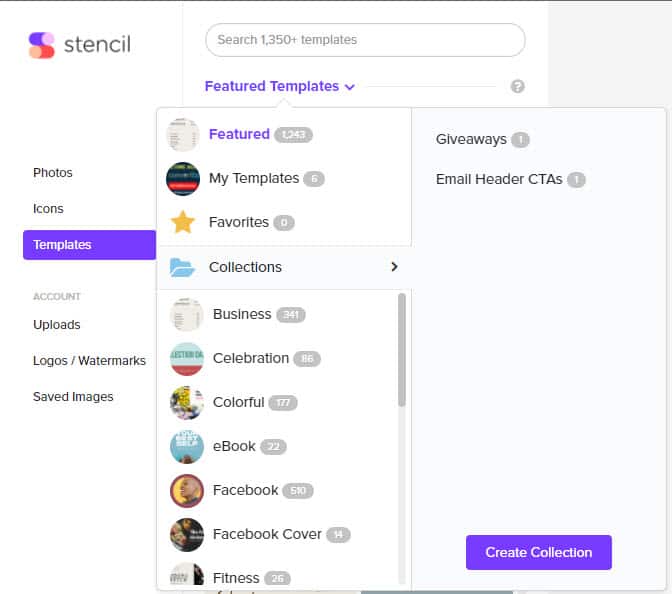Open the help question mark icon
672x594 pixels.
click(x=517, y=87)
